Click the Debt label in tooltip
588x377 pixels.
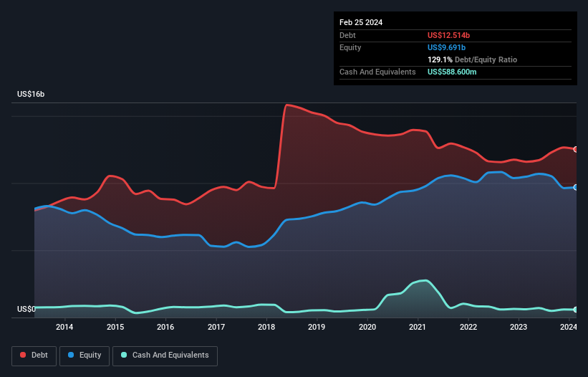pyautogui.click(x=347, y=35)
